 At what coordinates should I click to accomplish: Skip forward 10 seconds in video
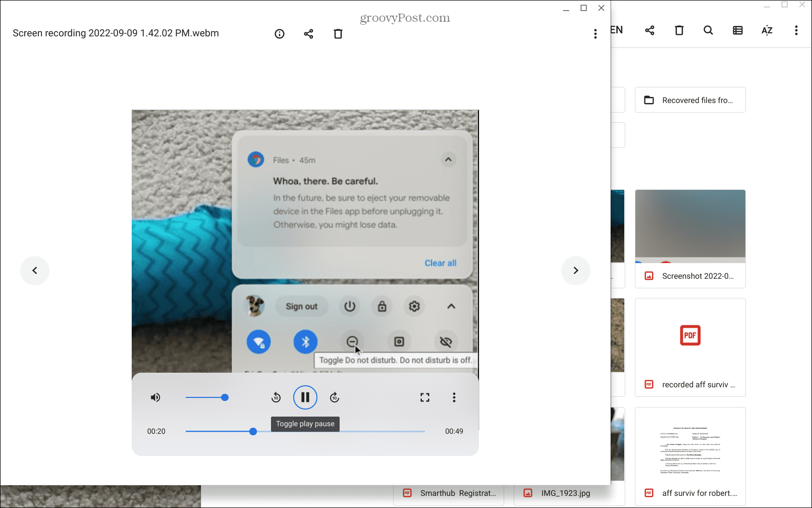335,397
